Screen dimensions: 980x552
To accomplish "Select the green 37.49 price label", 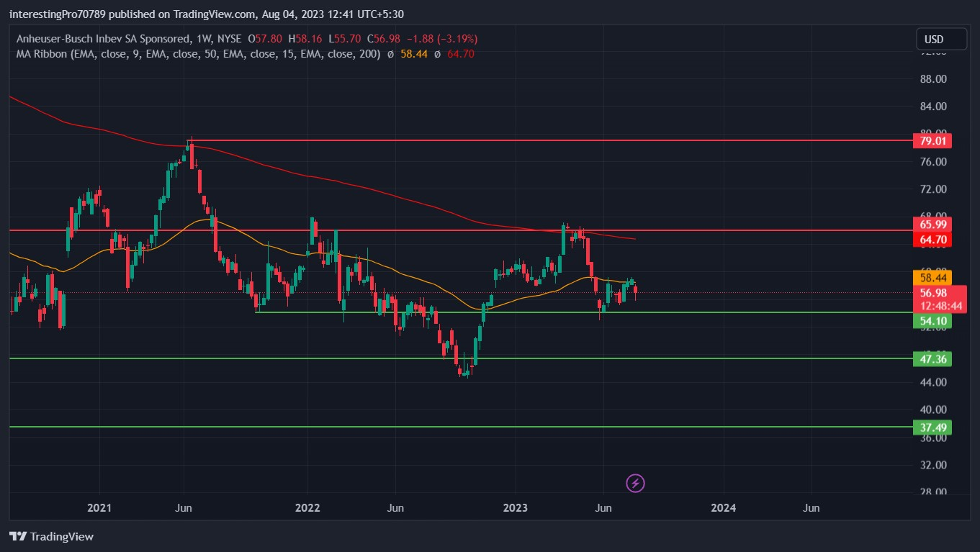I will point(933,427).
